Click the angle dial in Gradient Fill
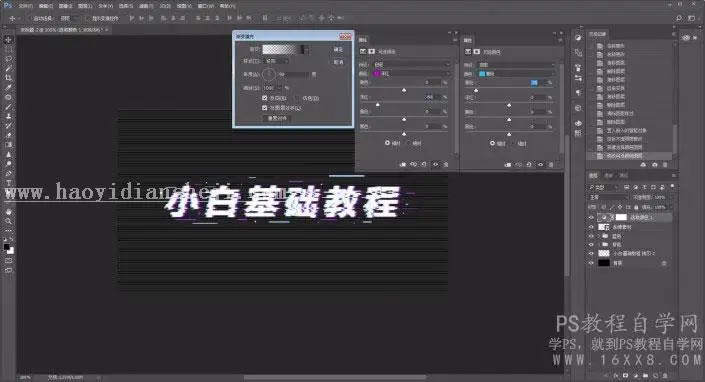The image size is (705, 382). coord(268,74)
